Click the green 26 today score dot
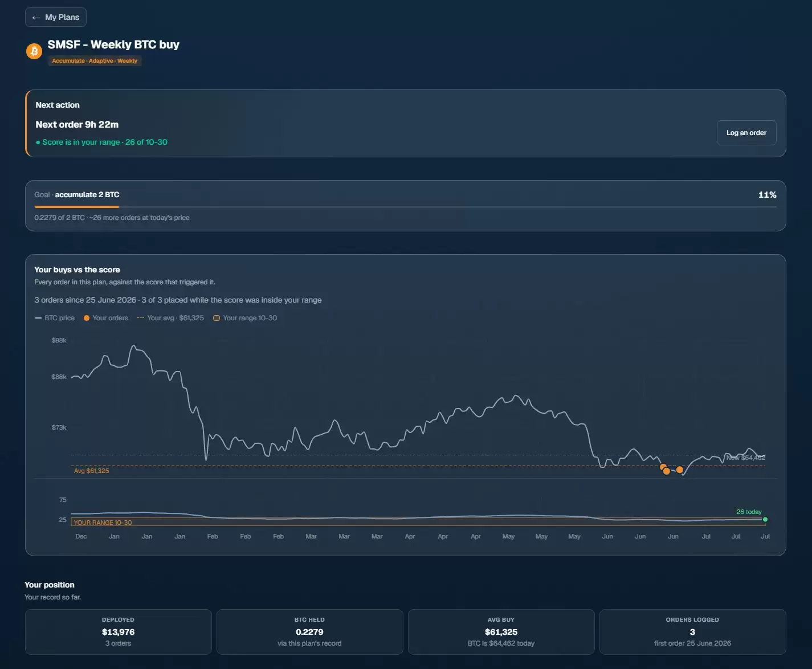Viewport: 812px width, 669px height. [x=765, y=519]
